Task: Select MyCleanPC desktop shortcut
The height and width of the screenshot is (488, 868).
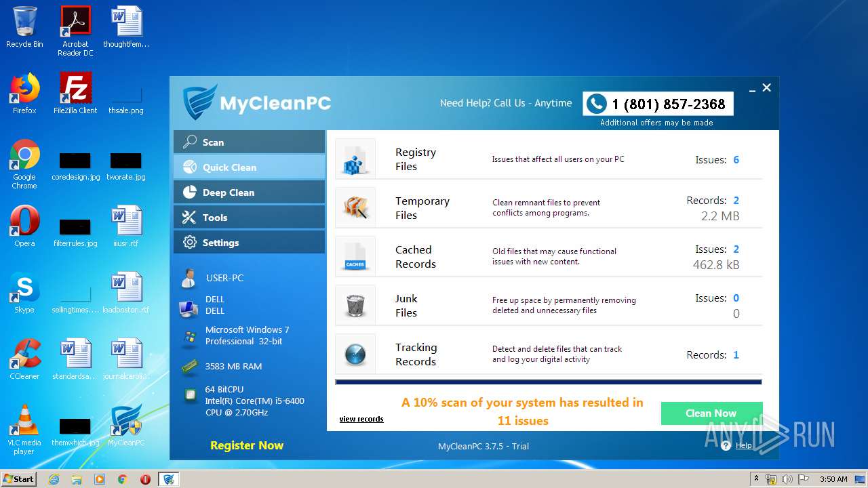Action: point(126,426)
